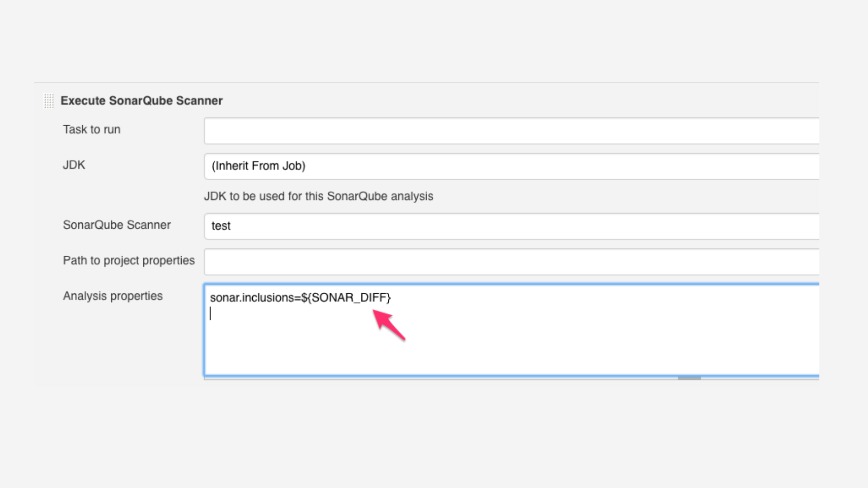Viewport: 868px width, 488px height.
Task: Open the SonarQube Scanner dropdown set to test
Action: click(511, 226)
